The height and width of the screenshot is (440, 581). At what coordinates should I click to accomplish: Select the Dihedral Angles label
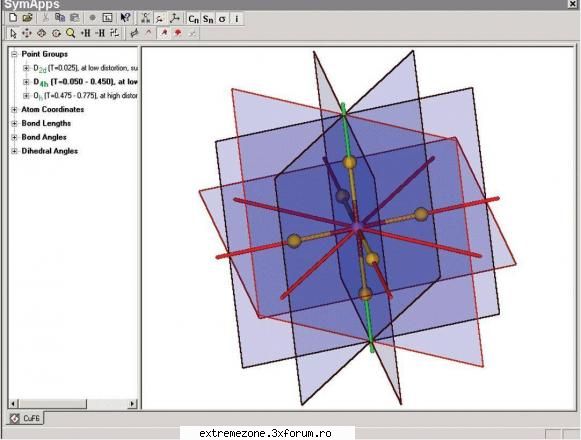(x=50, y=151)
